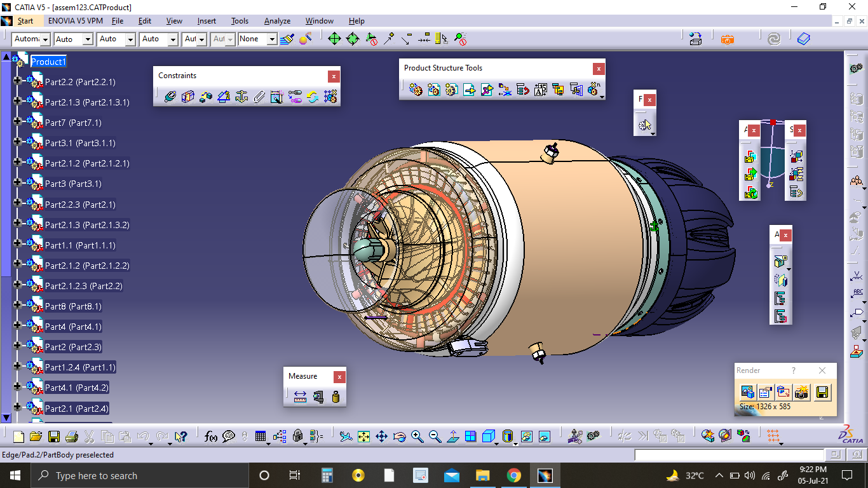
Task: Open the Insert menu
Action: coord(207,21)
